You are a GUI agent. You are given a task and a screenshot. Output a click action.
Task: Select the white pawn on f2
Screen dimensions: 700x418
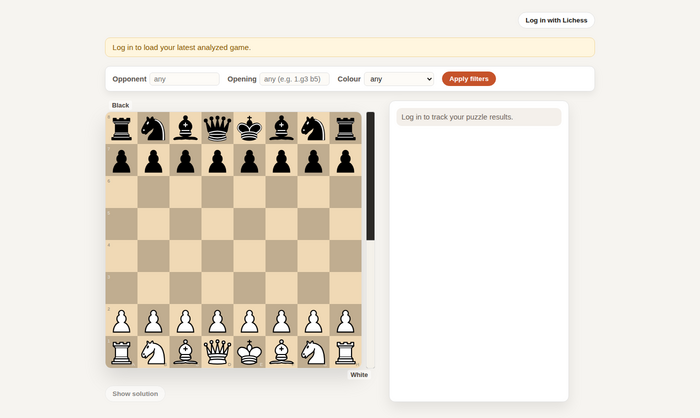(x=282, y=320)
